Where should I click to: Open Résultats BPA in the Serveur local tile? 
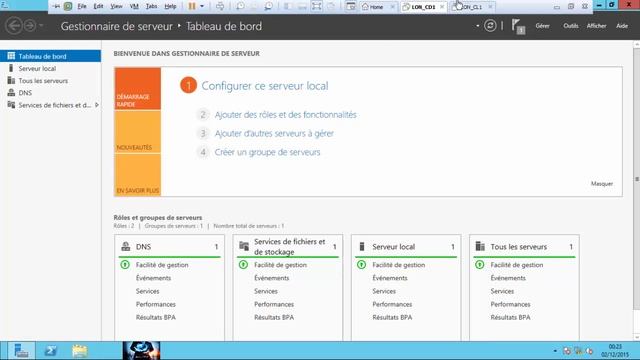tap(392, 317)
